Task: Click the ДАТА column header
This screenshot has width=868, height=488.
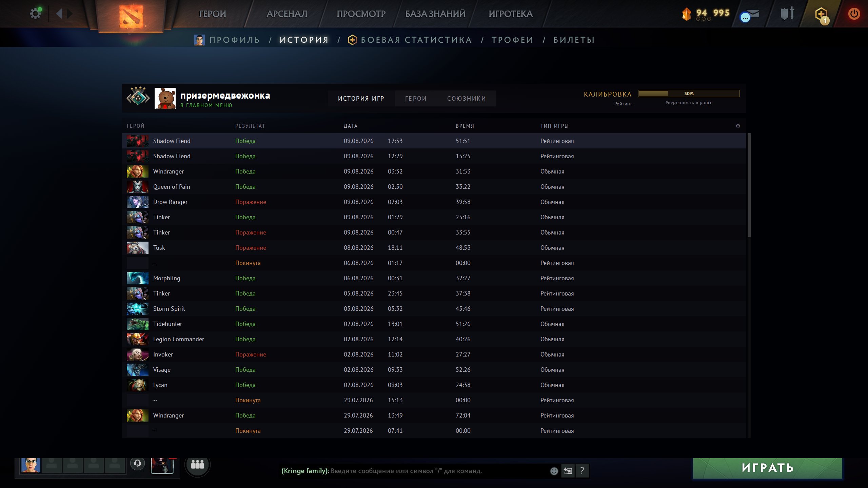Action: 351,126
